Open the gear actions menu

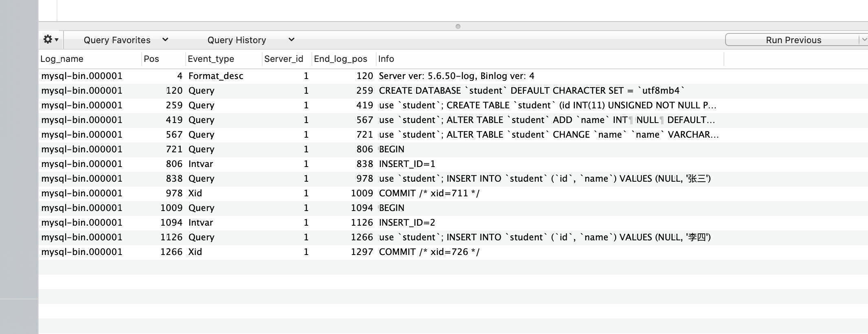click(x=51, y=40)
